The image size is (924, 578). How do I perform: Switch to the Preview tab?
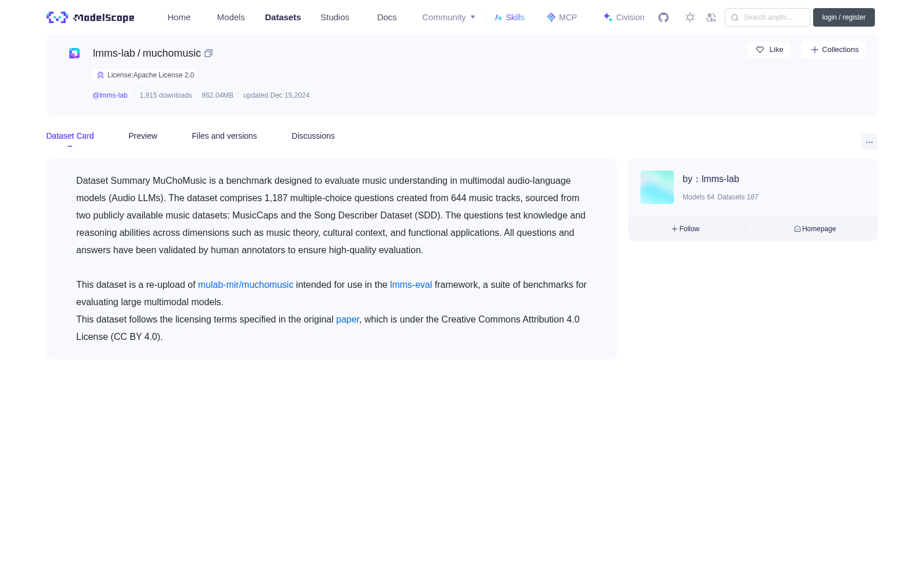(143, 136)
